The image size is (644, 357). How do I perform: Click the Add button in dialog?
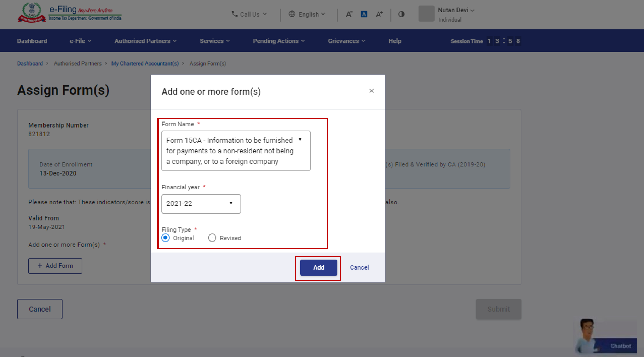(x=318, y=267)
